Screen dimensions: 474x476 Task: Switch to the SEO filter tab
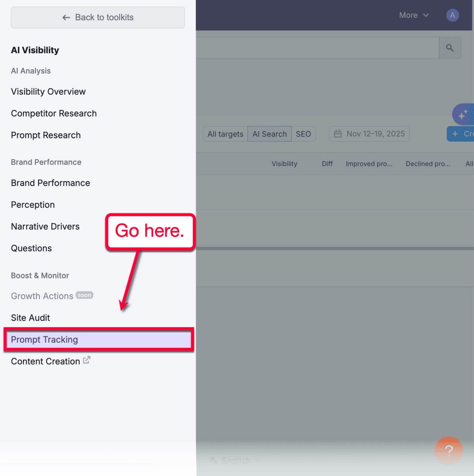(303, 134)
